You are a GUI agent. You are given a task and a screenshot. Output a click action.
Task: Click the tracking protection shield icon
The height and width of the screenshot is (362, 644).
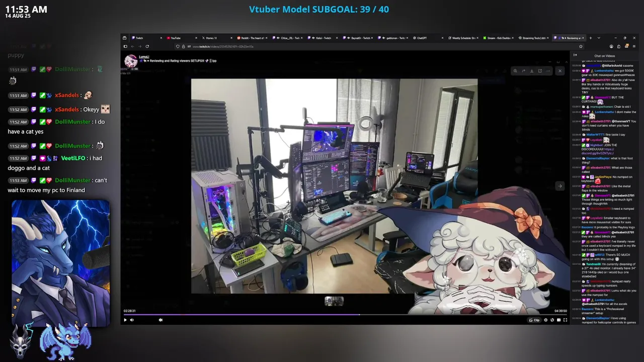pos(178,46)
